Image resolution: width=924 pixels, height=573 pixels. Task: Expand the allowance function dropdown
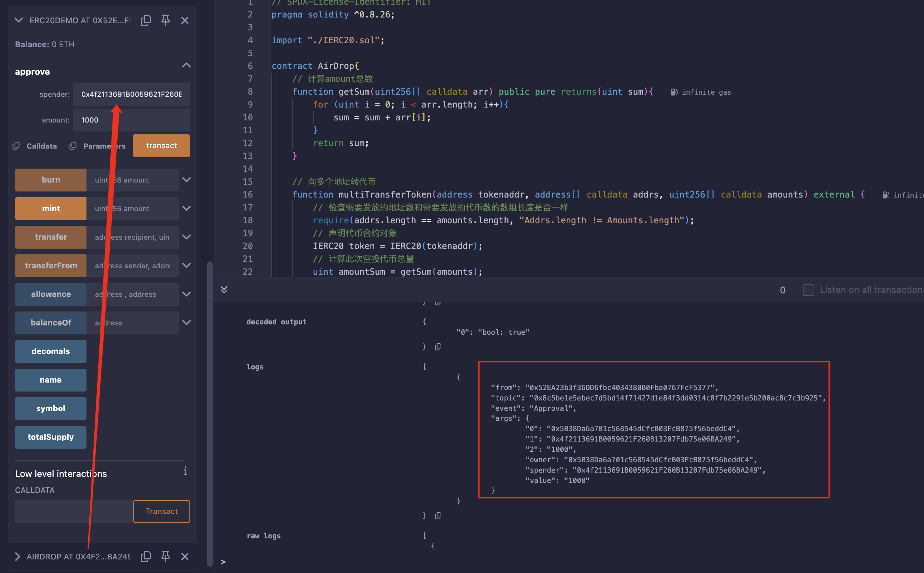(x=187, y=294)
